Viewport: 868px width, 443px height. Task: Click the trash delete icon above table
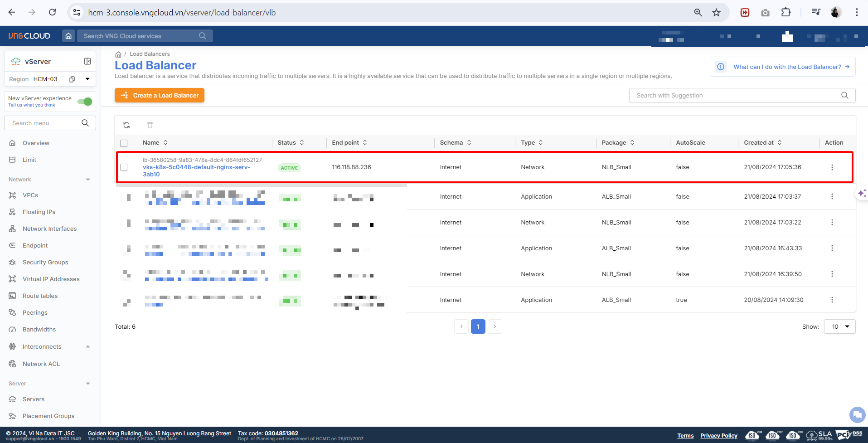point(150,125)
